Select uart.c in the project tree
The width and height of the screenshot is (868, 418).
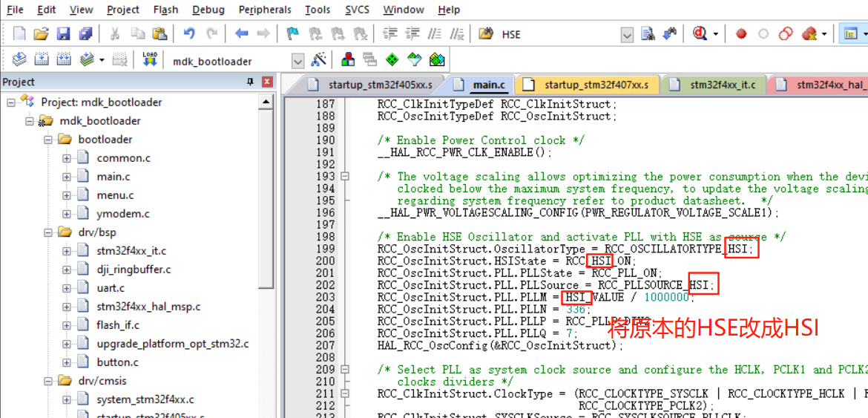click(x=111, y=289)
